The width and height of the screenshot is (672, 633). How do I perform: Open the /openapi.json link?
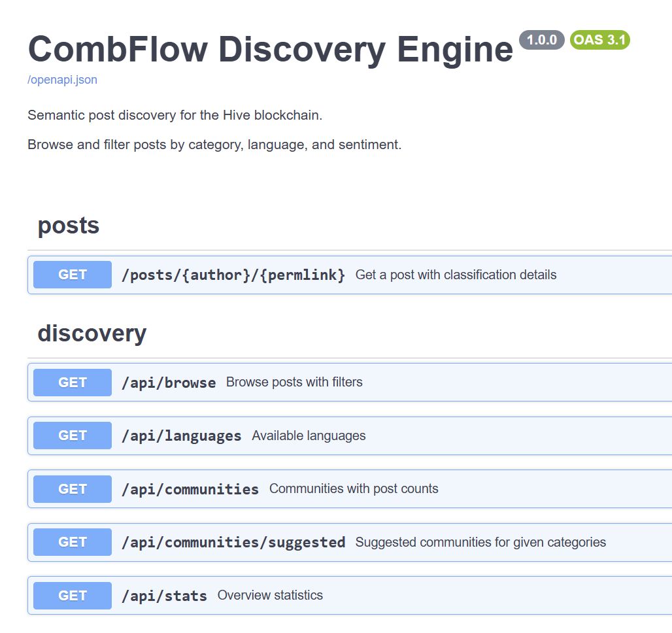coord(62,80)
